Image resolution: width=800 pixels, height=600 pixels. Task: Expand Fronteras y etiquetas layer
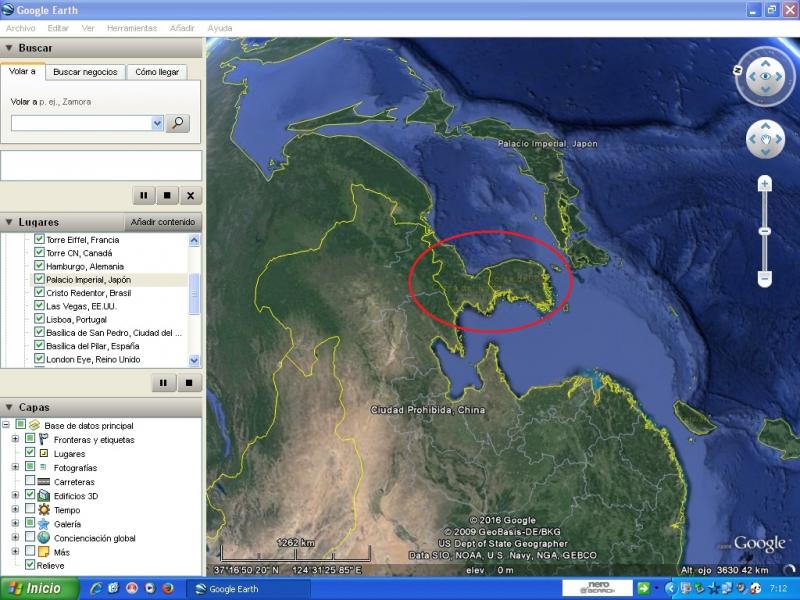click(x=15, y=439)
